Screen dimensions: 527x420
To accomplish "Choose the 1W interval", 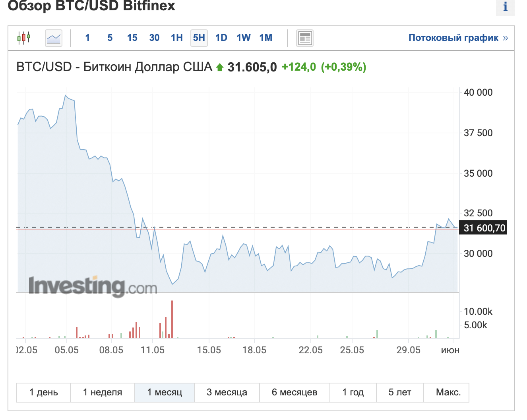I will click(244, 38).
